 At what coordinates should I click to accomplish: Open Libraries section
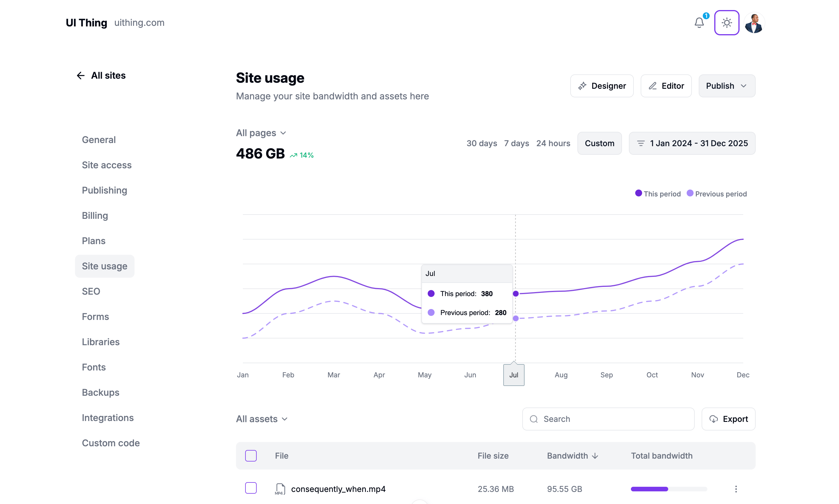click(101, 342)
